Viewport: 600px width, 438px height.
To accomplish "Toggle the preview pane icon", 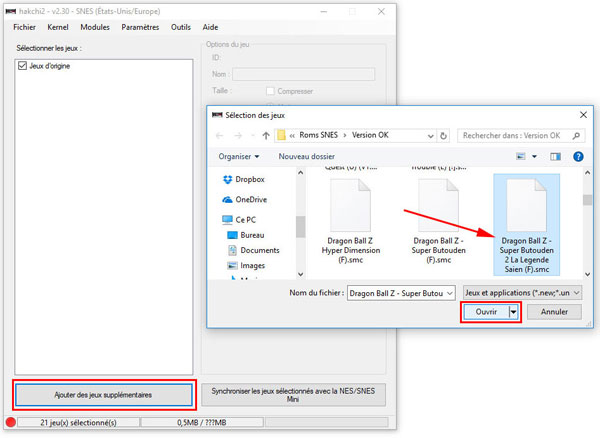I will click(555, 157).
